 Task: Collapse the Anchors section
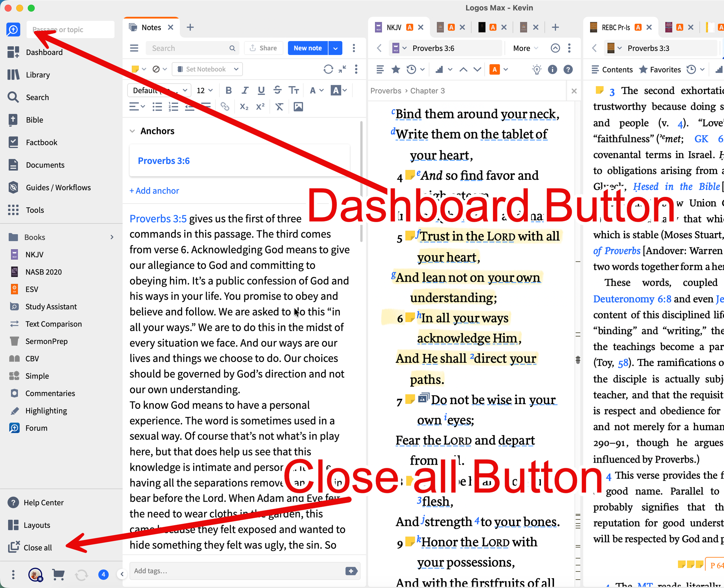[132, 131]
